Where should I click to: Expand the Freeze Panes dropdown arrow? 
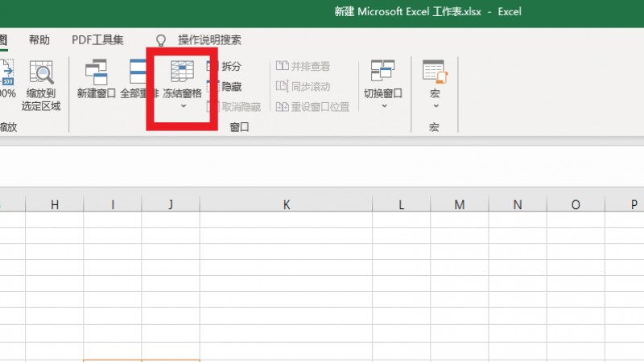pyautogui.click(x=183, y=106)
